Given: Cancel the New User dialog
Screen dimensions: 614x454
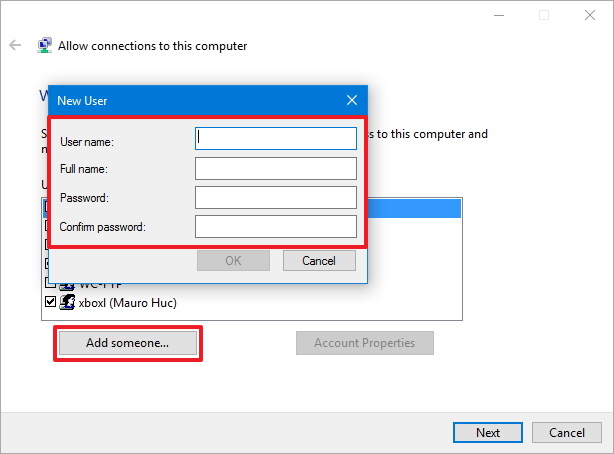Looking at the screenshot, I should coord(319,261).
